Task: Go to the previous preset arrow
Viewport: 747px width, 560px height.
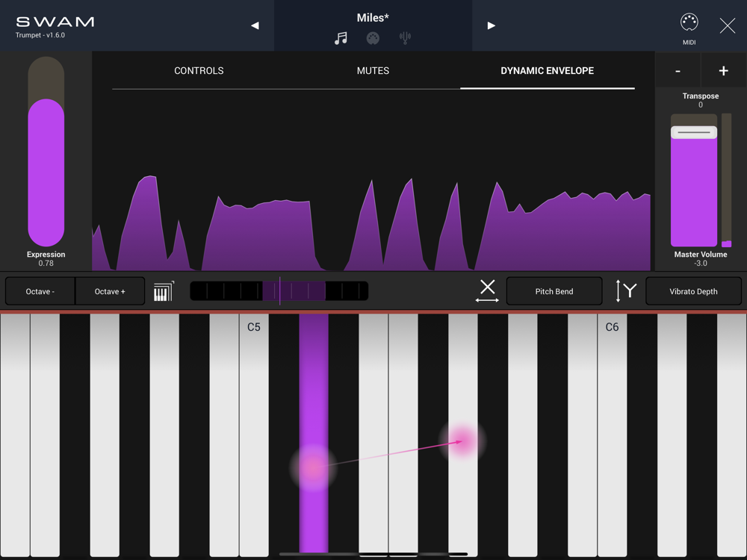Action: 255,25
